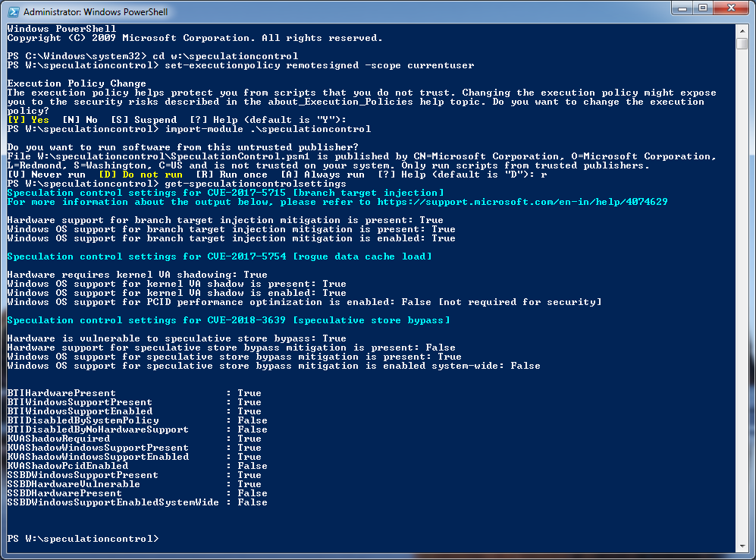This screenshot has width=756, height=560.
Task: Click the '[D] Do not run' option
Action: click(x=140, y=174)
